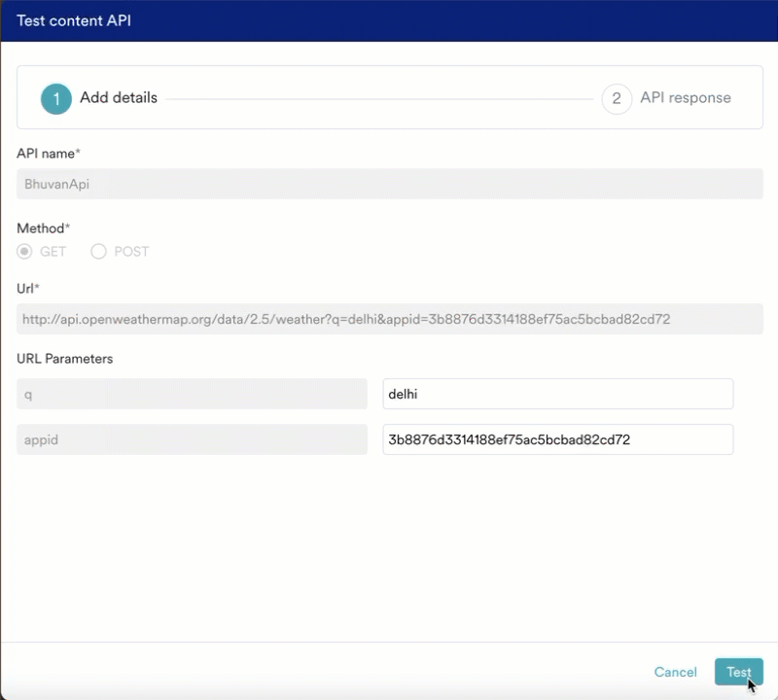Select the POST request method radio button
The height and width of the screenshot is (700, 778).
pos(98,252)
